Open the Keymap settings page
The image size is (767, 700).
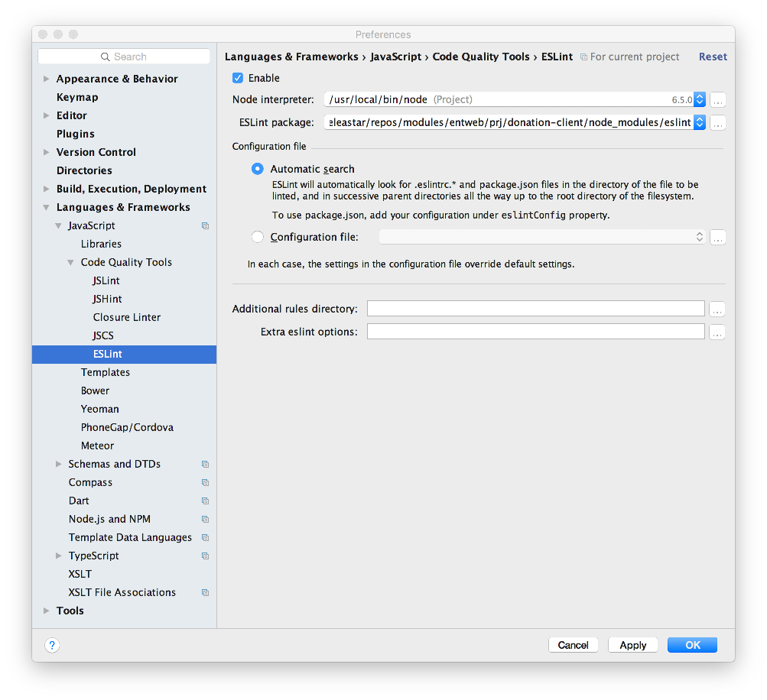click(x=77, y=97)
